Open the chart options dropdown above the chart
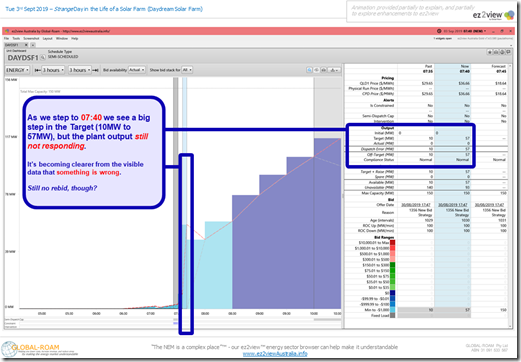The image size is (521, 362). pos(334,70)
